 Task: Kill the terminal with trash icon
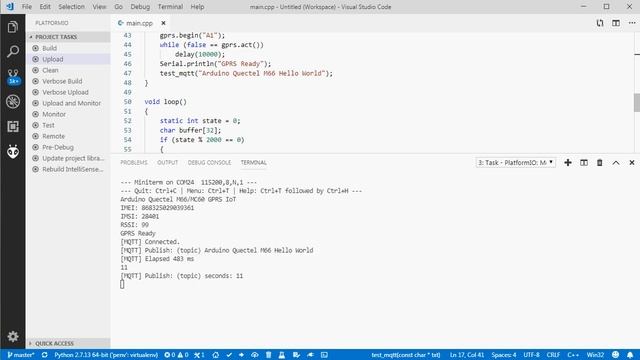[x=600, y=162]
